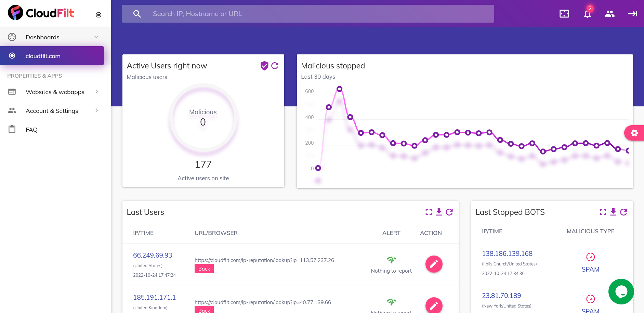The height and width of the screenshot is (313, 644).
Task: Open the users icon in the top bar
Action: click(x=609, y=14)
